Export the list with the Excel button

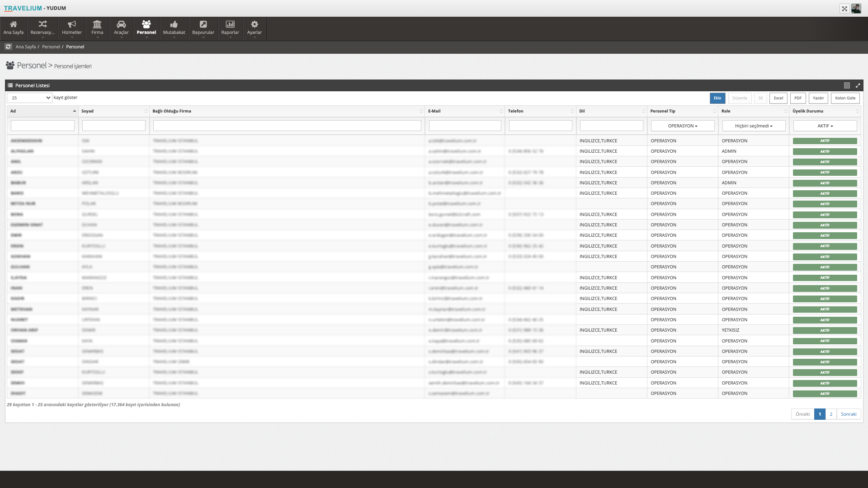[x=778, y=98]
